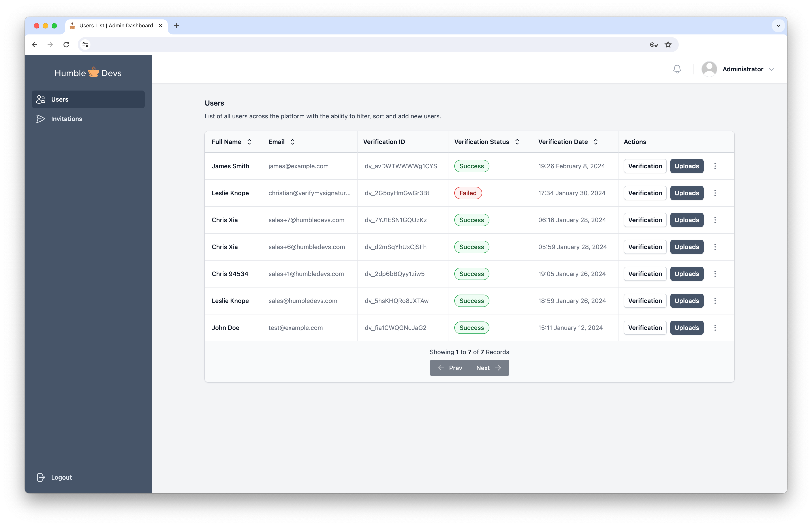Open the three-dot menu for John Doe
Screen dimensions: 812x526
(715, 328)
